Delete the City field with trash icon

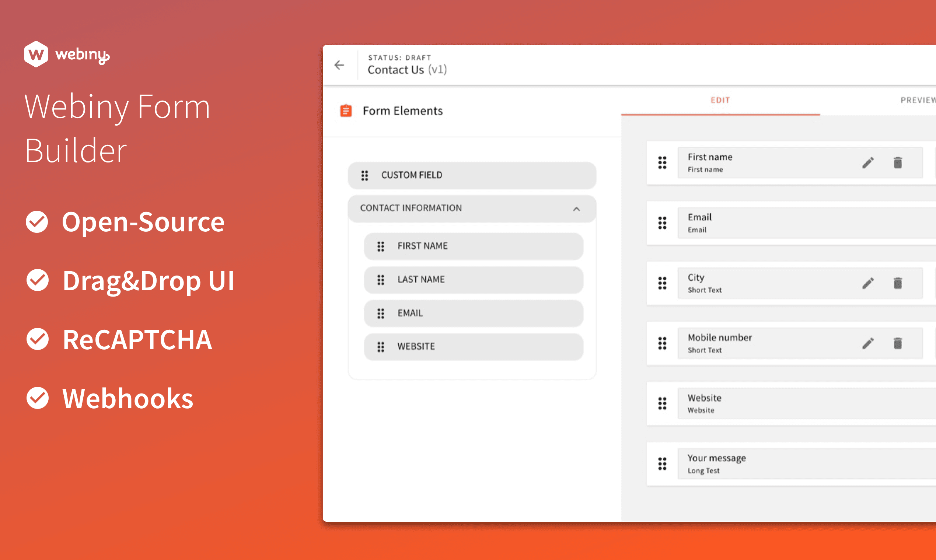click(x=898, y=283)
